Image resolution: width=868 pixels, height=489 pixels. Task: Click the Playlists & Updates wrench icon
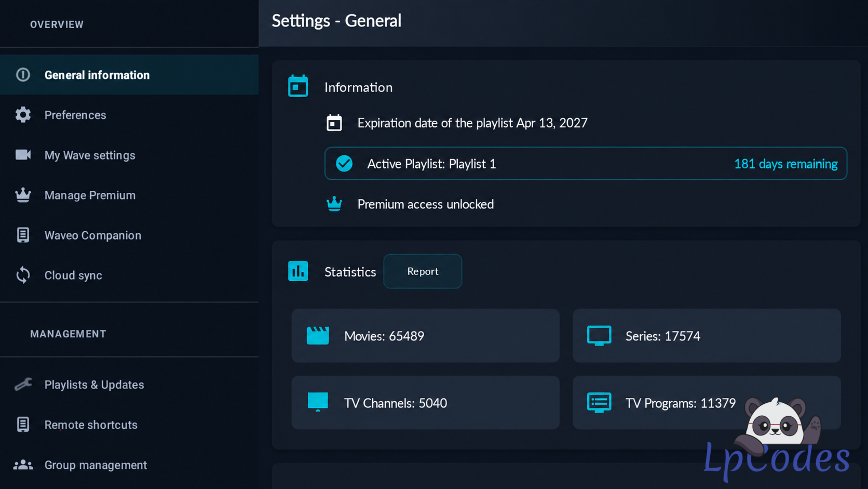23,384
